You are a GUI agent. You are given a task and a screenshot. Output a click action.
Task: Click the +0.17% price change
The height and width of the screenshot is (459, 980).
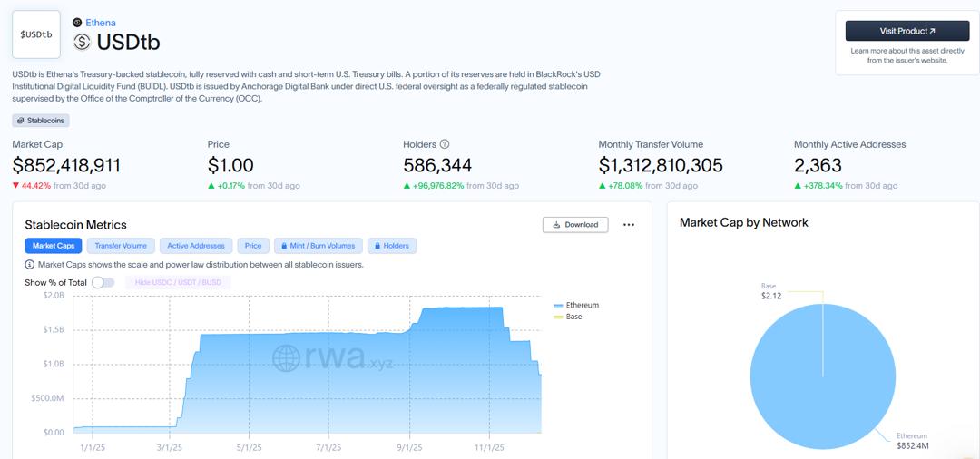tap(226, 185)
